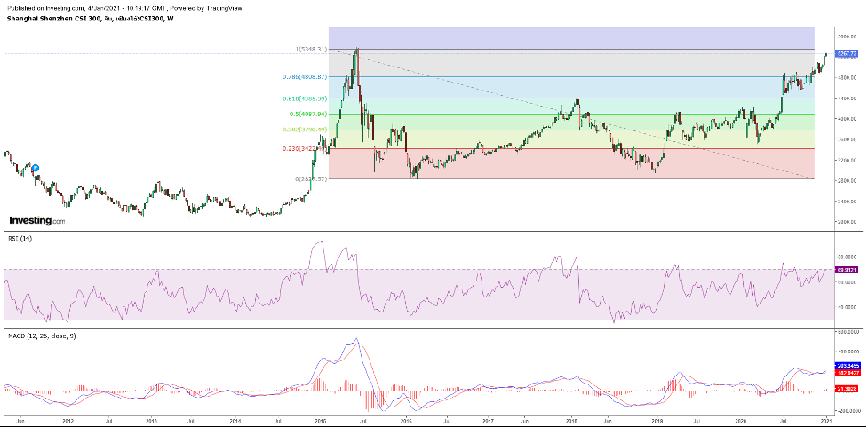The image size is (868, 427).
Task: Click the Shanghai Shenzhen CSI 300 title
Action: coord(55,17)
